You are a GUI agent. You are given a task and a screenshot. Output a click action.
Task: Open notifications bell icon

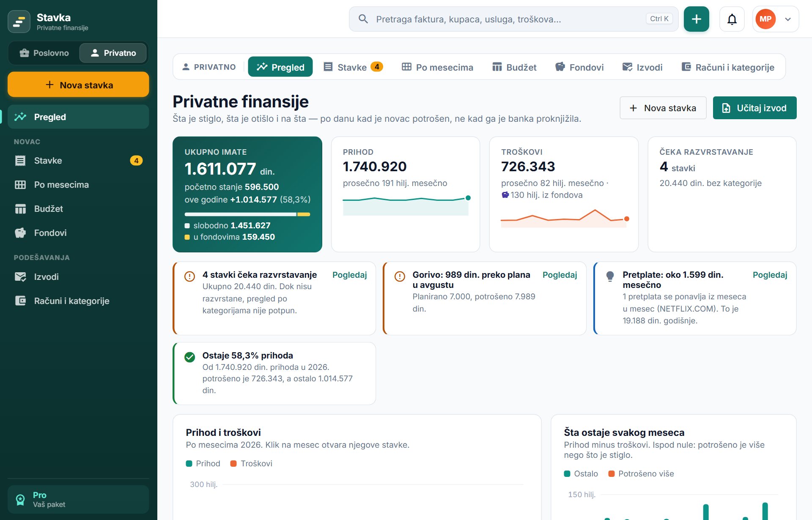coord(732,19)
